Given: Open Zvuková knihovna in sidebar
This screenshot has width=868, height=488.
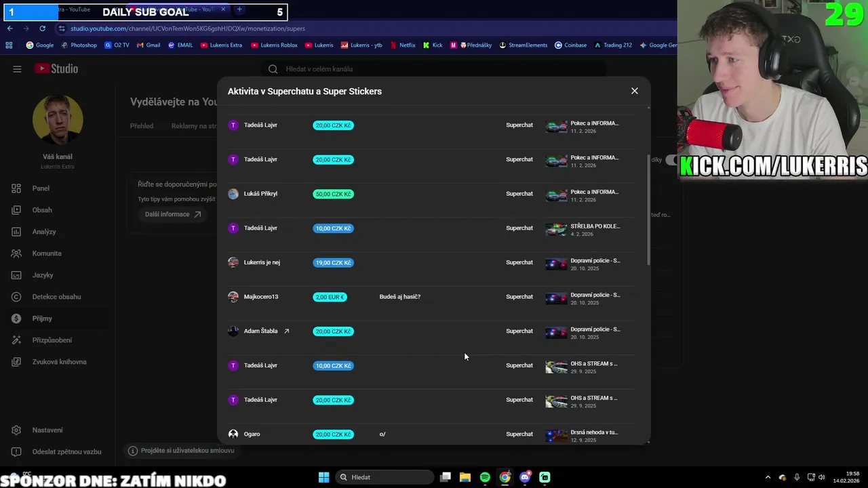Looking at the screenshot, I should (59, 362).
